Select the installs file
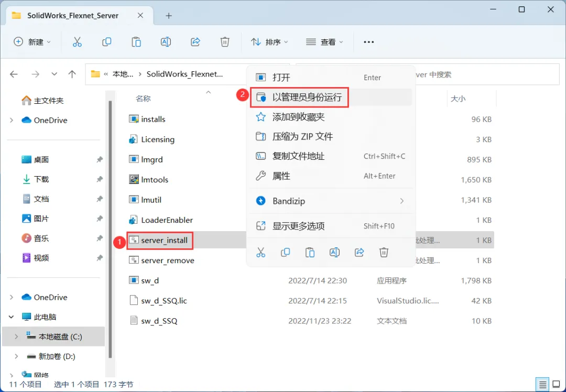Viewport: 566px width, 392px height. click(147, 119)
